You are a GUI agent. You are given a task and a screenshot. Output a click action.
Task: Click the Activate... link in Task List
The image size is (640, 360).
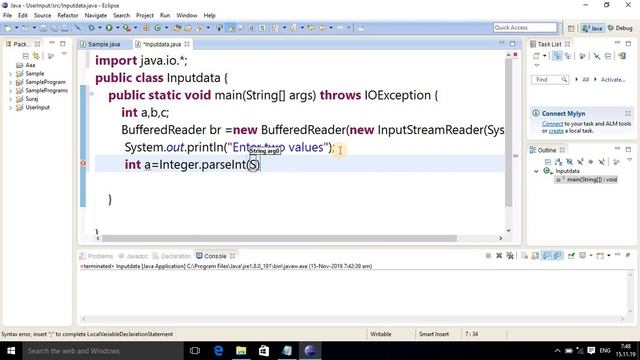click(613, 80)
